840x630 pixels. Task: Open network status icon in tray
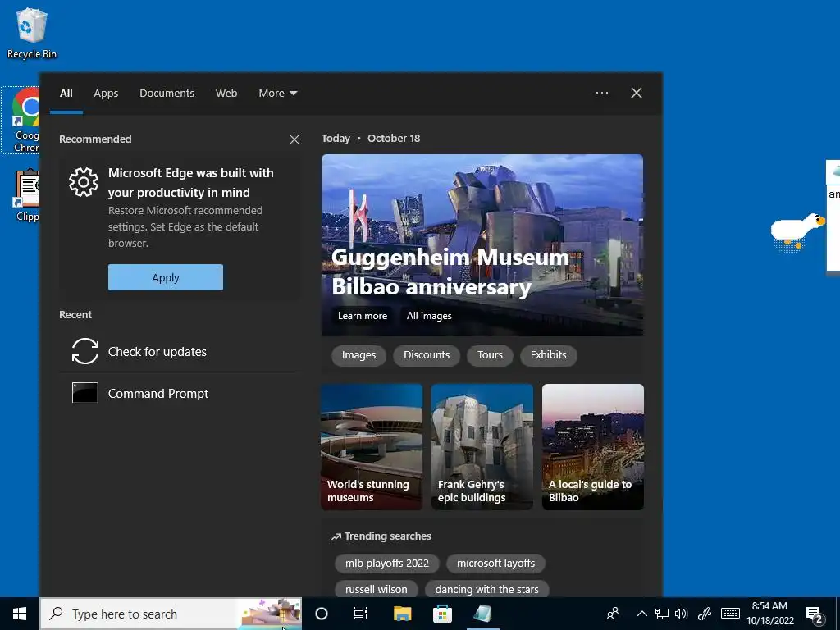pos(662,614)
